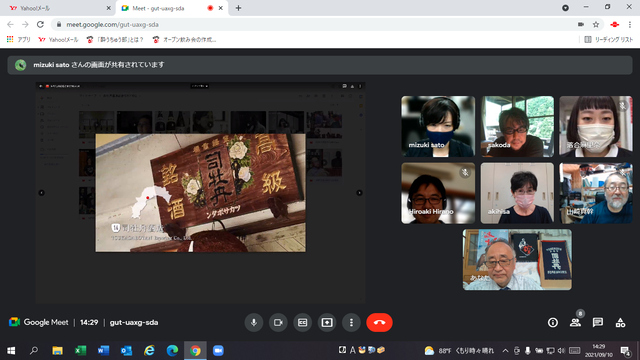This screenshot has height=360, width=640.
Task: Select the Meet - gut-uaxg-sda tab
Action: (171, 8)
